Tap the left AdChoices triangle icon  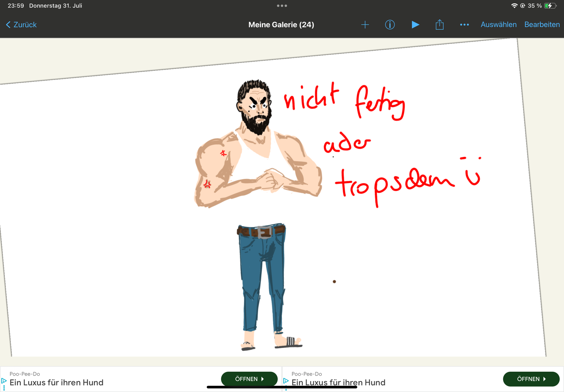coord(4,381)
